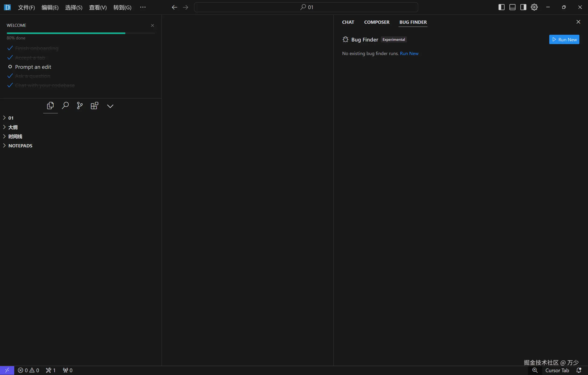Toggle the primary sidebar layout button

point(501,7)
